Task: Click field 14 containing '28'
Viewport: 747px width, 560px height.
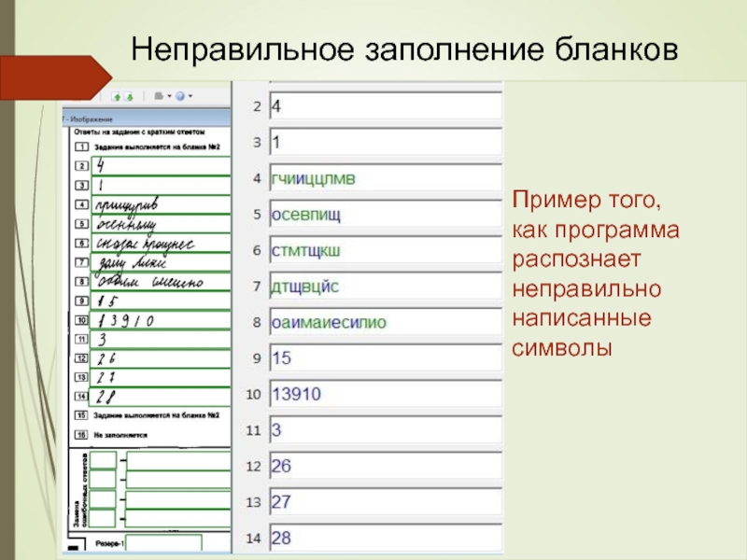Action: pos(386,538)
